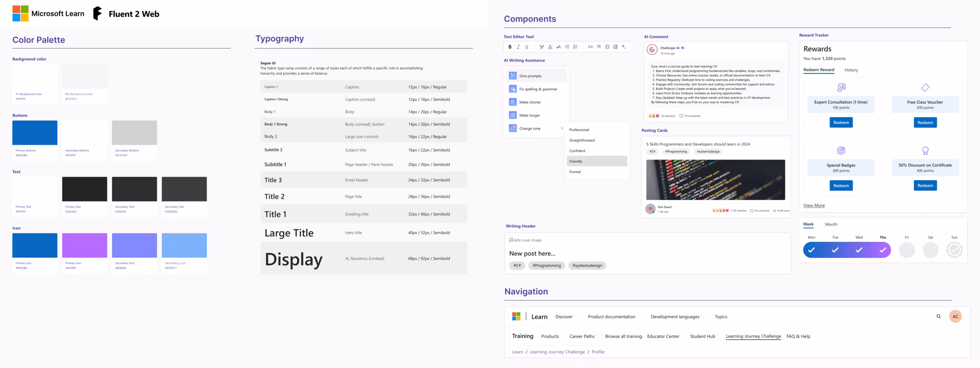Screen dimensions: 980x368
Task: Expand the Change tone submenu arrow
Action: 562,129
